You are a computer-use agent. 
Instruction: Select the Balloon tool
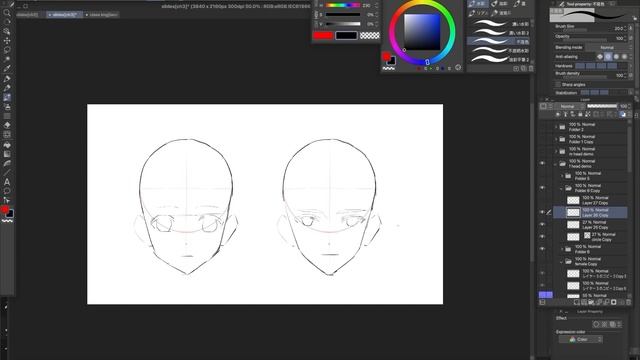pos(7,191)
